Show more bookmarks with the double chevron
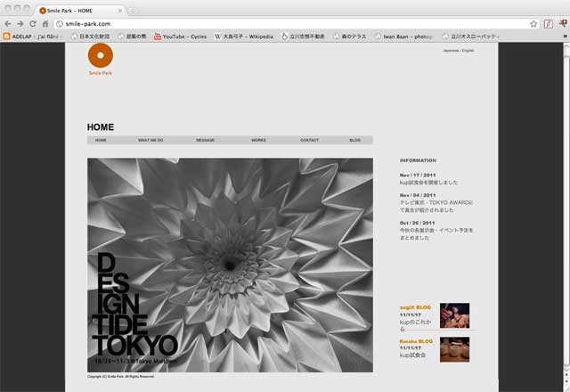Viewport: 570px width, 392px height. coord(566,37)
